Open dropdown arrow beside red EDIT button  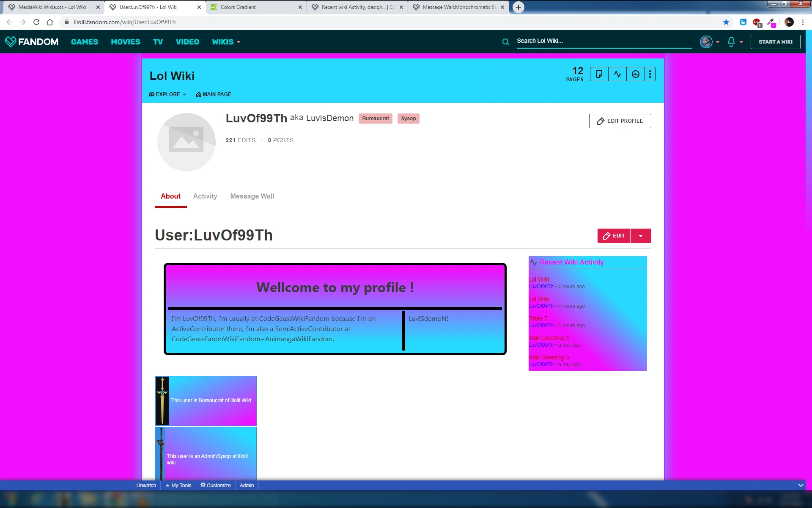click(641, 236)
